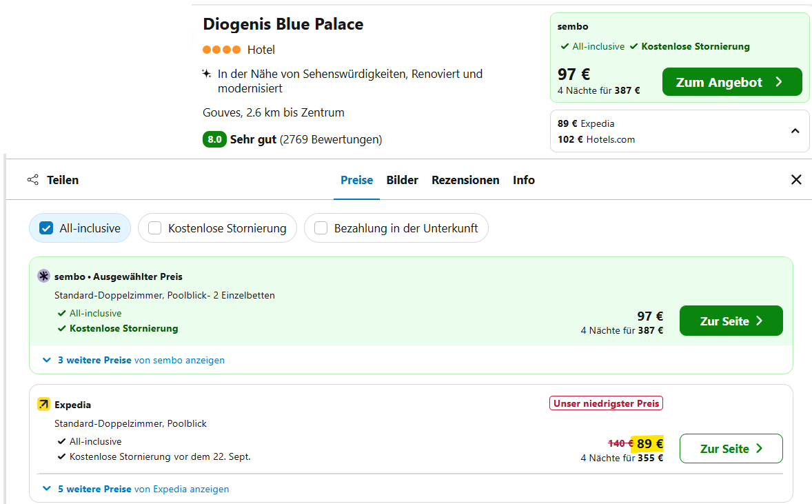Collapse the Expedia and Hotels.com price list
Image resolution: width=812 pixels, height=504 pixels.
pos(795,131)
